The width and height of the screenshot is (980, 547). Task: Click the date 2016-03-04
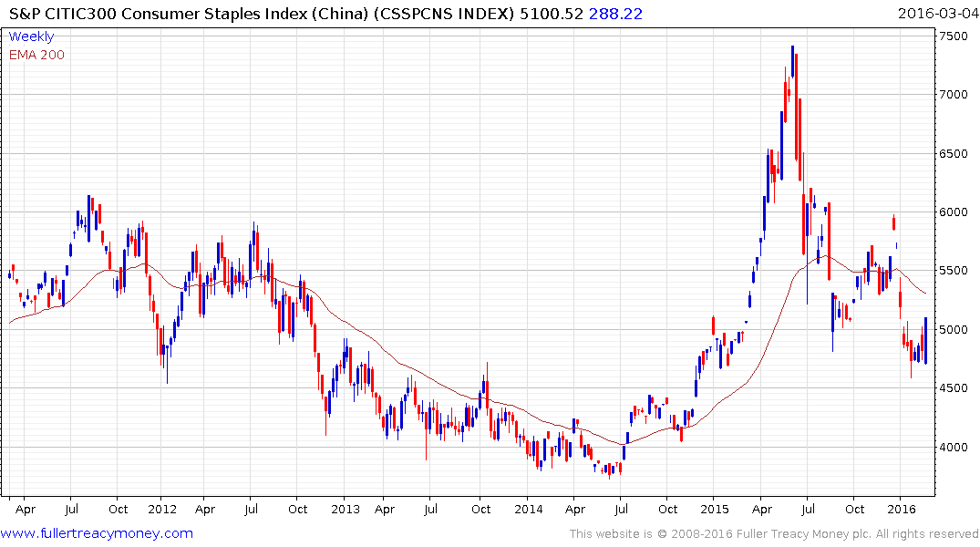[x=937, y=13]
